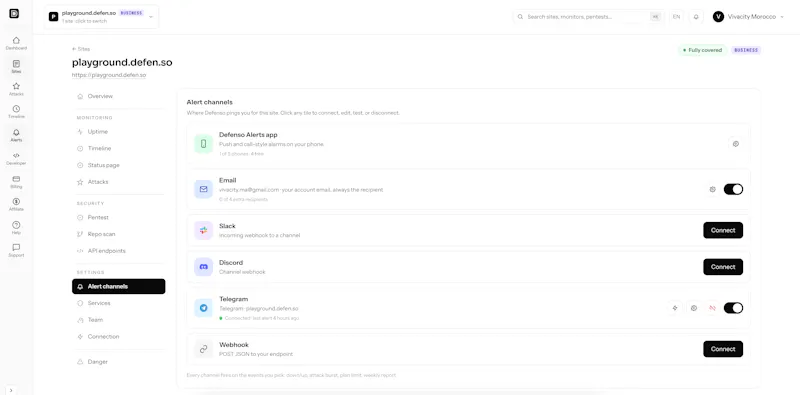The image size is (800, 395).
Task: Open Developer code icon in the left rail
Action: click(16, 159)
